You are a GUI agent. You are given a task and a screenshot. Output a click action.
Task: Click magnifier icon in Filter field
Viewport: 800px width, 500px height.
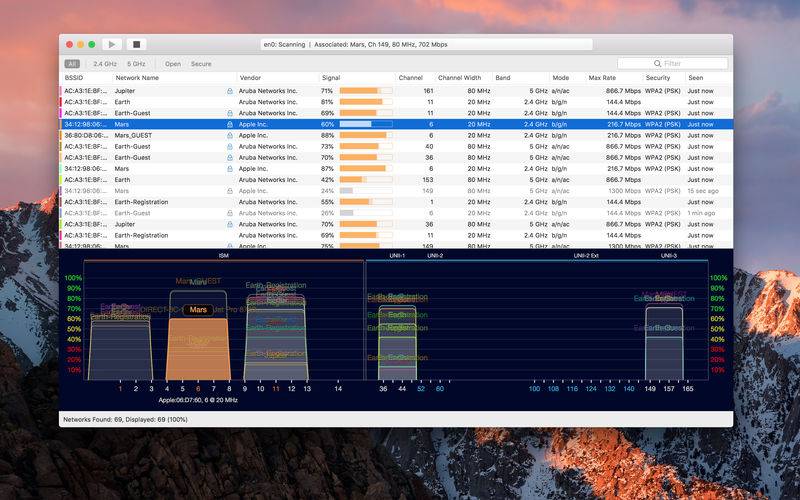point(657,63)
